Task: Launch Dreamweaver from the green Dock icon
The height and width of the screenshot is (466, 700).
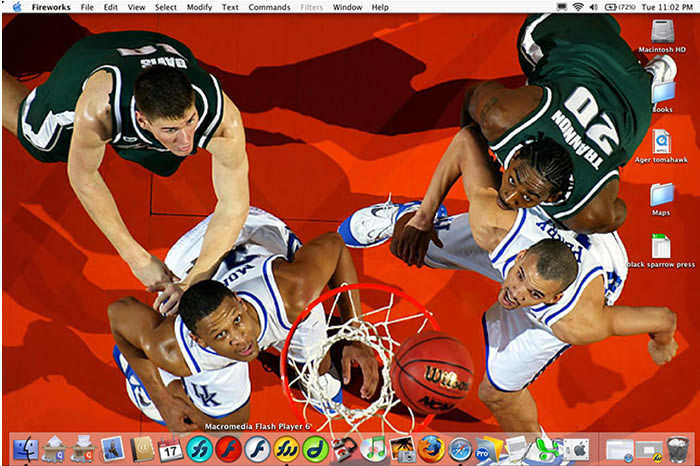Action: (x=316, y=449)
